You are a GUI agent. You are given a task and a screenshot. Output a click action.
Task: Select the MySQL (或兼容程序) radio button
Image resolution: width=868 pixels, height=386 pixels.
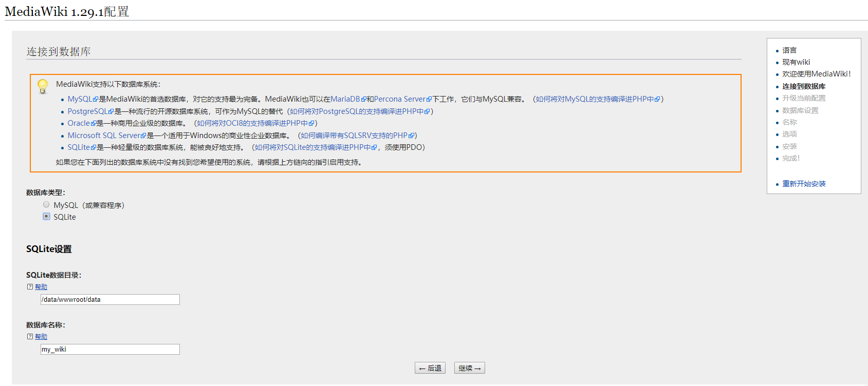coord(46,205)
